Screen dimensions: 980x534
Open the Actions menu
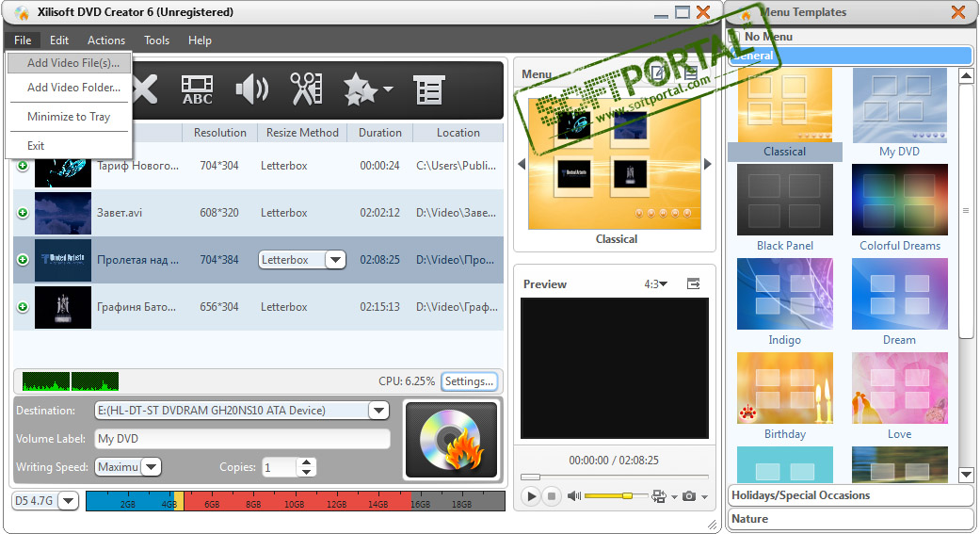click(x=106, y=40)
